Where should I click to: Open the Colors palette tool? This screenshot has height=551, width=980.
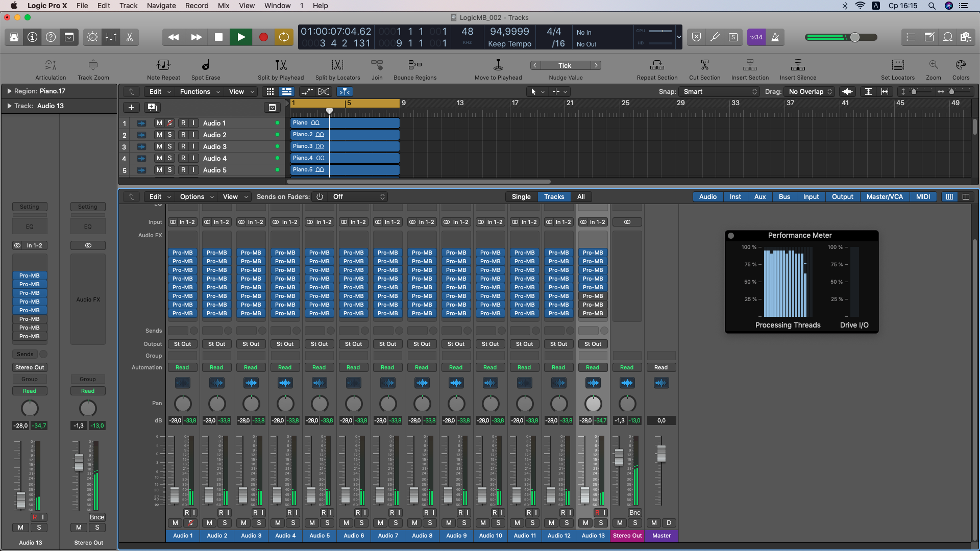point(961,69)
